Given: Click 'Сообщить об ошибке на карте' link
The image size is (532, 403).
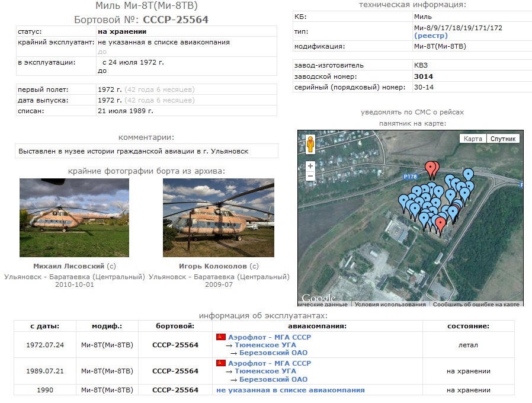Looking at the screenshot, I should coord(476,305).
